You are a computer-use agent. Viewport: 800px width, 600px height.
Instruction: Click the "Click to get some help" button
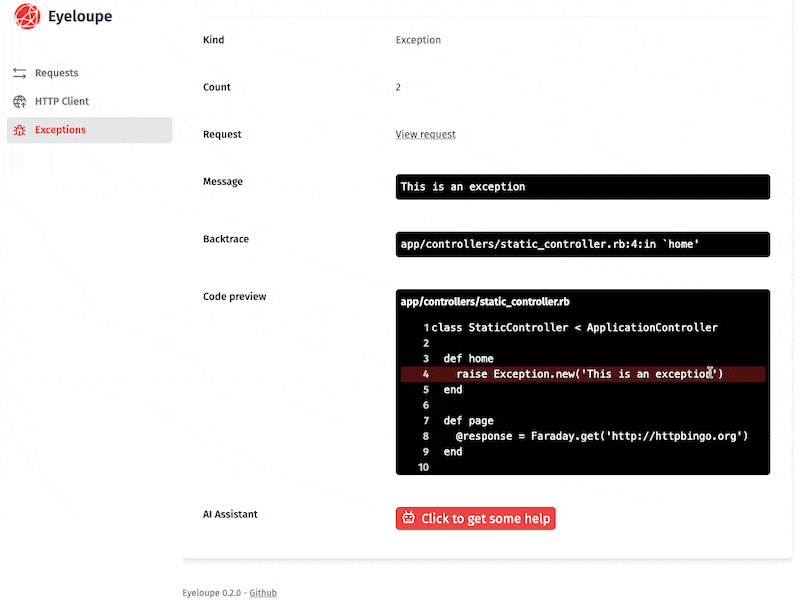pyautogui.click(x=475, y=518)
